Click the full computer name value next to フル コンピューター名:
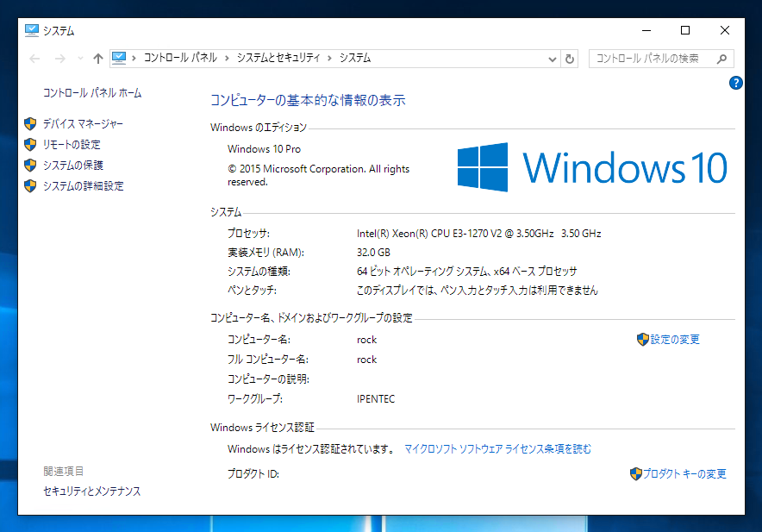Viewport: 762px width, 532px height. [x=366, y=360]
